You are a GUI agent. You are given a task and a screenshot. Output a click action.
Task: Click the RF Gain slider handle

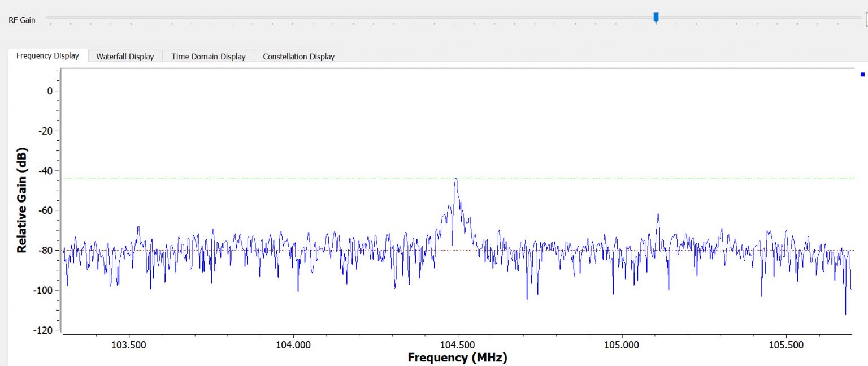coord(656,18)
